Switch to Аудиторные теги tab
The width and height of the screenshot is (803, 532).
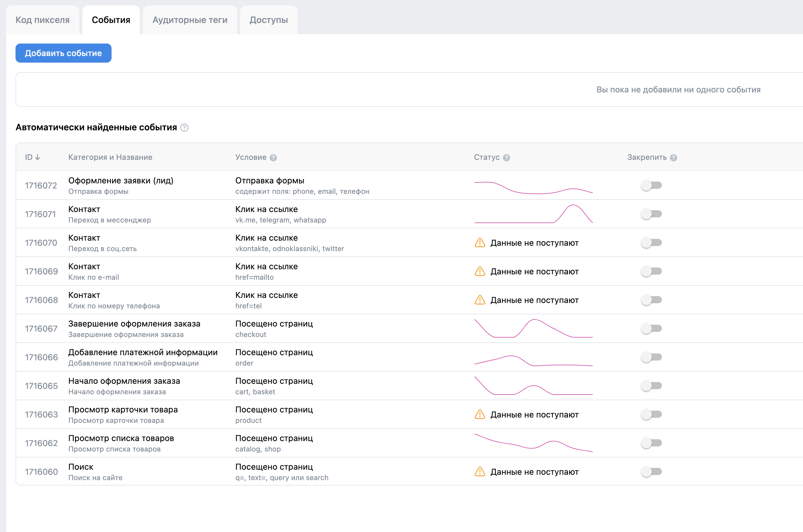click(x=190, y=20)
